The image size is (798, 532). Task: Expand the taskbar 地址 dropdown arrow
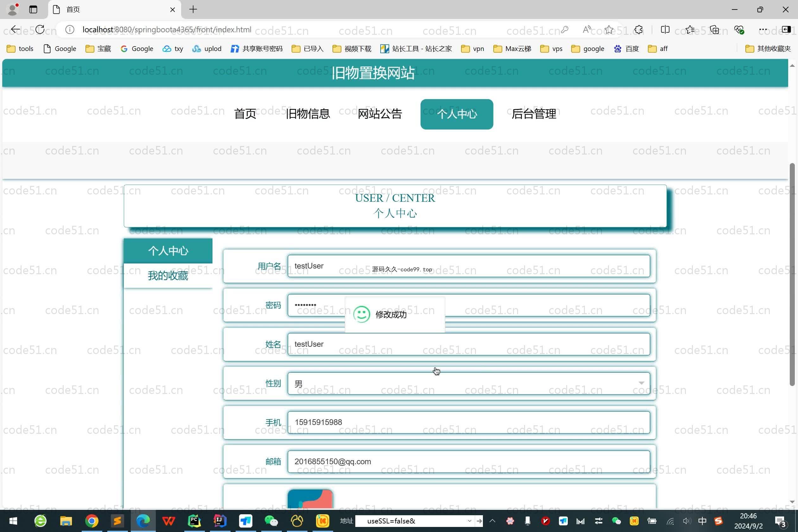(470, 521)
